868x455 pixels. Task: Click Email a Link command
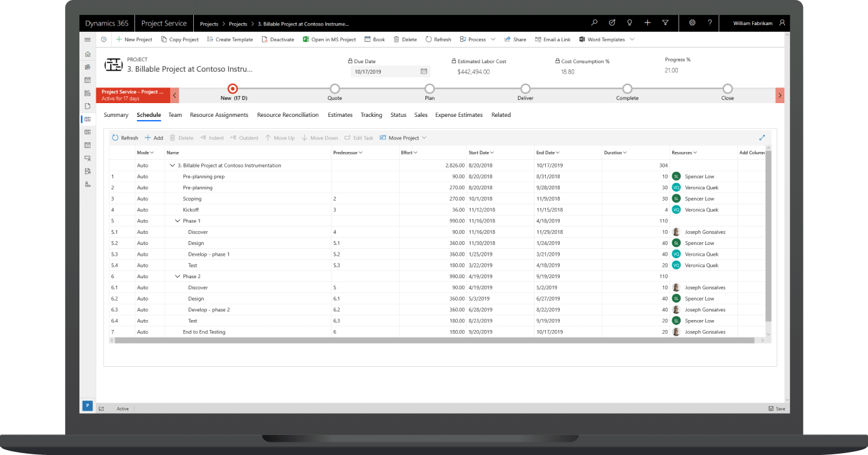point(553,39)
